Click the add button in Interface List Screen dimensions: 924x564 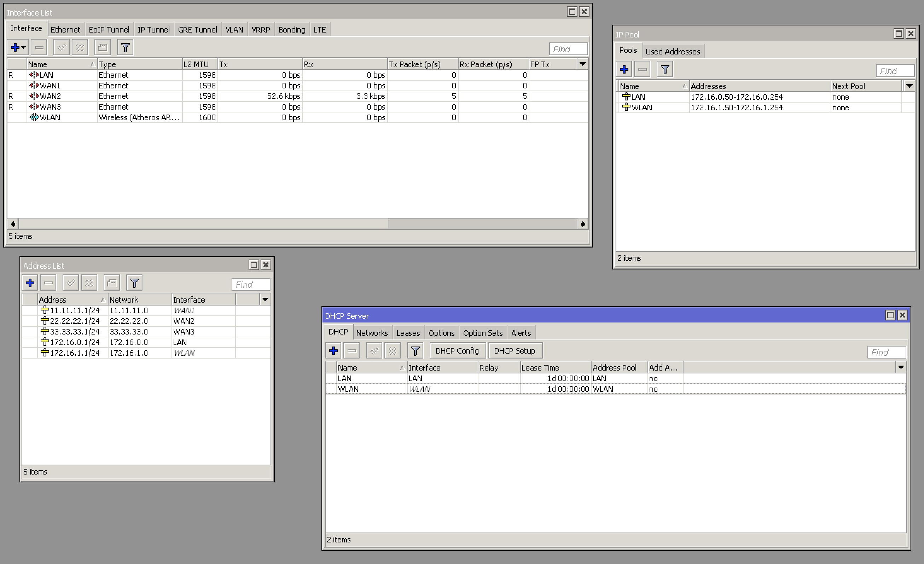(x=15, y=48)
